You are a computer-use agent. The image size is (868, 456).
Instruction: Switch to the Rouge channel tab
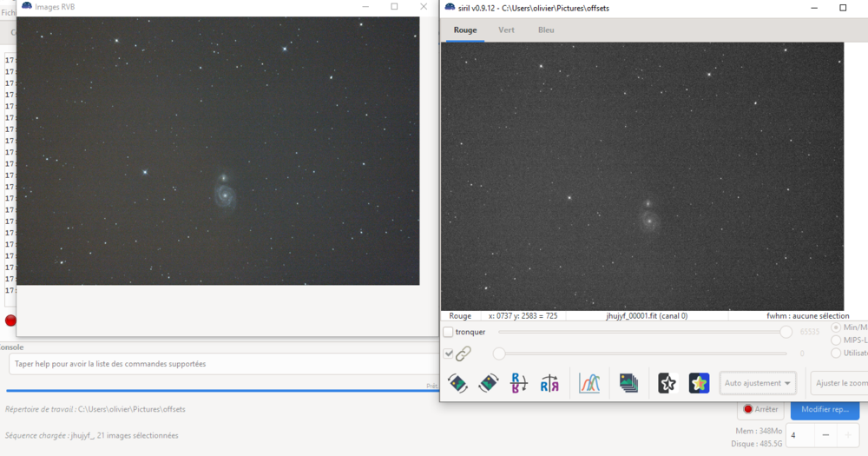(x=465, y=30)
